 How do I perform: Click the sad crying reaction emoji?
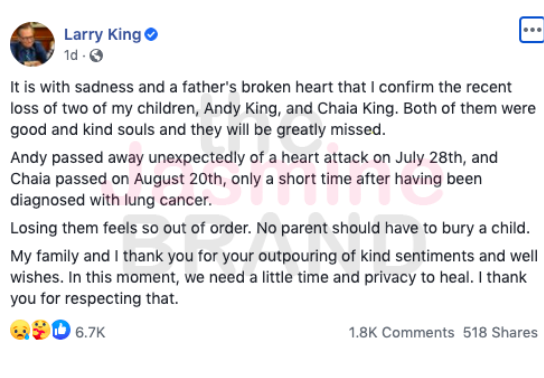point(20,330)
